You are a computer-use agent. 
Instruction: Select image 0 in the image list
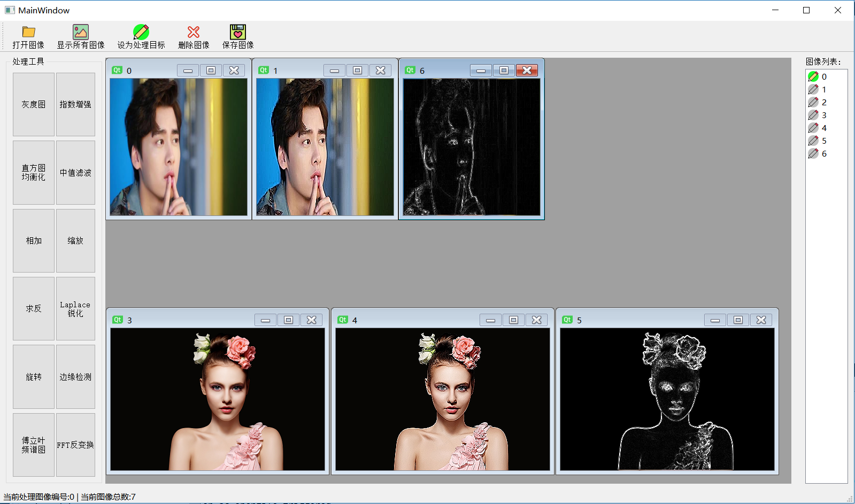point(824,76)
